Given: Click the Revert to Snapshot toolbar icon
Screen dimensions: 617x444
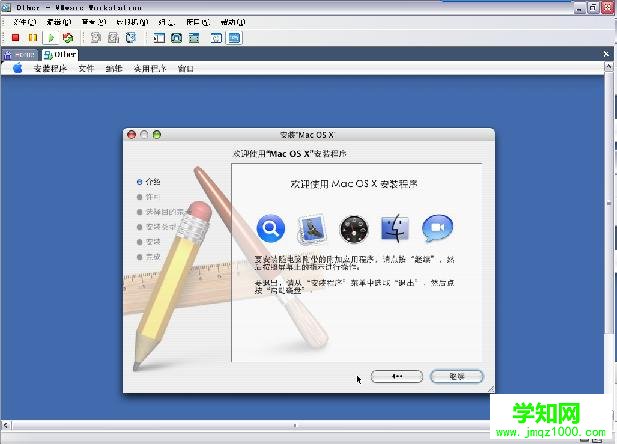Looking at the screenshot, I should pyautogui.click(x=113, y=38).
